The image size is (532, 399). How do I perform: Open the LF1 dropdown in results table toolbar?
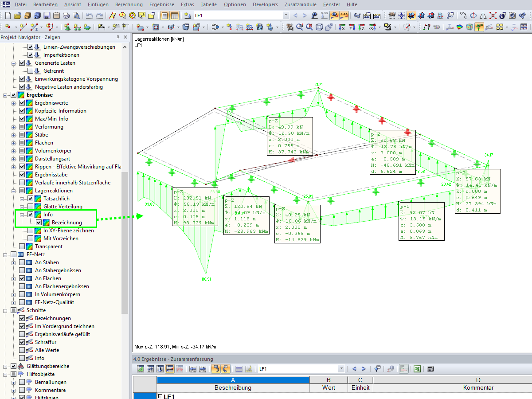click(341, 369)
